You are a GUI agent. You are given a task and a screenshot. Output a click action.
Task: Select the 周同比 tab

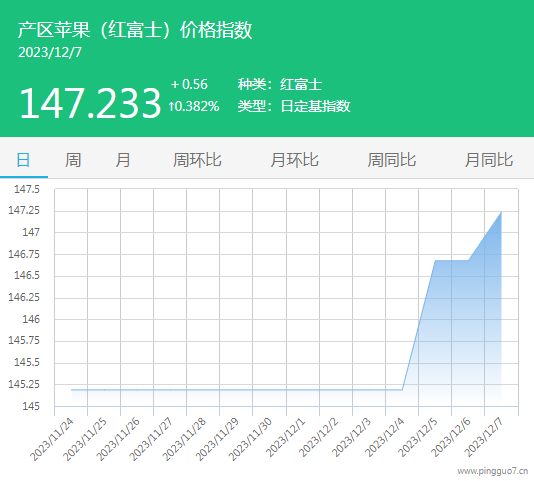coord(392,160)
